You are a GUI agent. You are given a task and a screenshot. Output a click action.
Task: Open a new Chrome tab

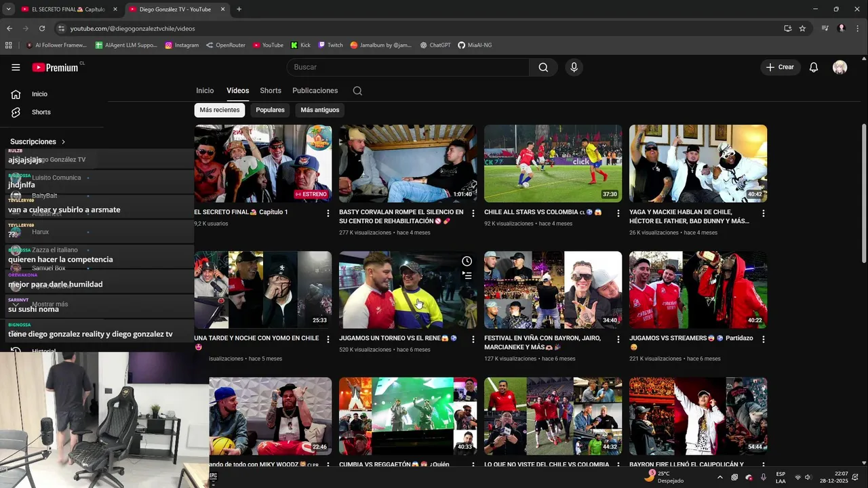coord(239,9)
